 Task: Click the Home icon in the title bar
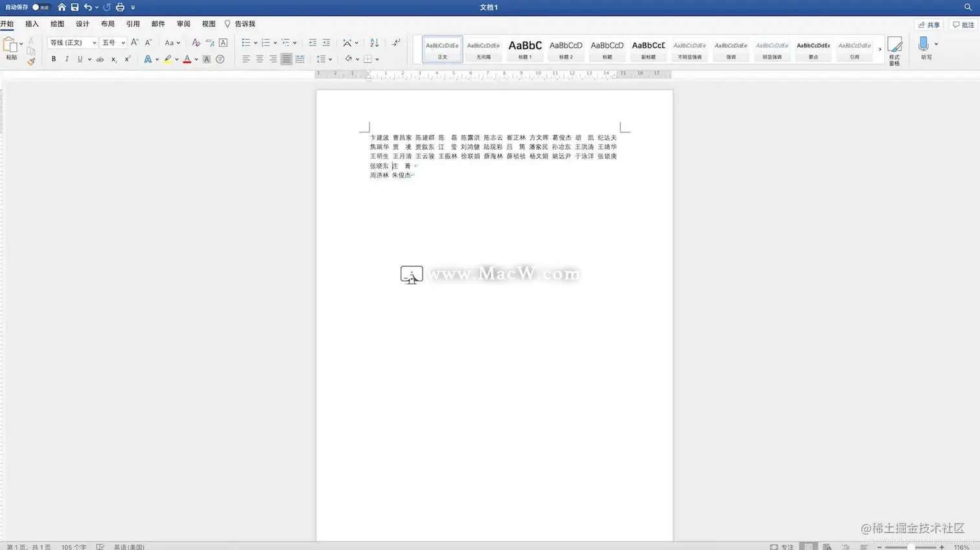(62, 7)
